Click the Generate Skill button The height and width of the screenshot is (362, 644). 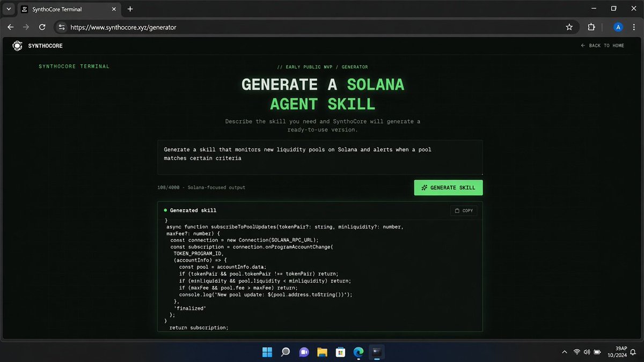click(x=448, y=188)
